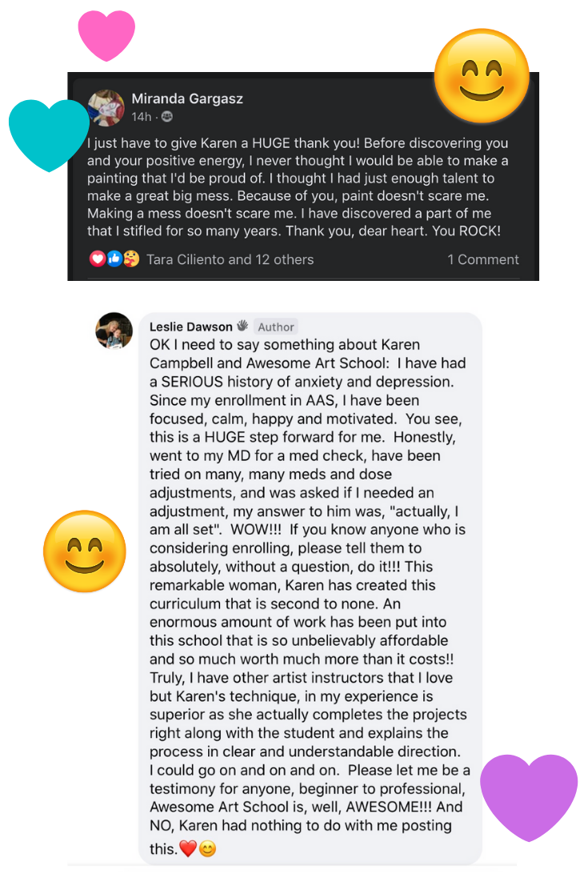588x882 pixels.
Task: Click the care hug reaction icon
Action: click(x=131, y=259)
